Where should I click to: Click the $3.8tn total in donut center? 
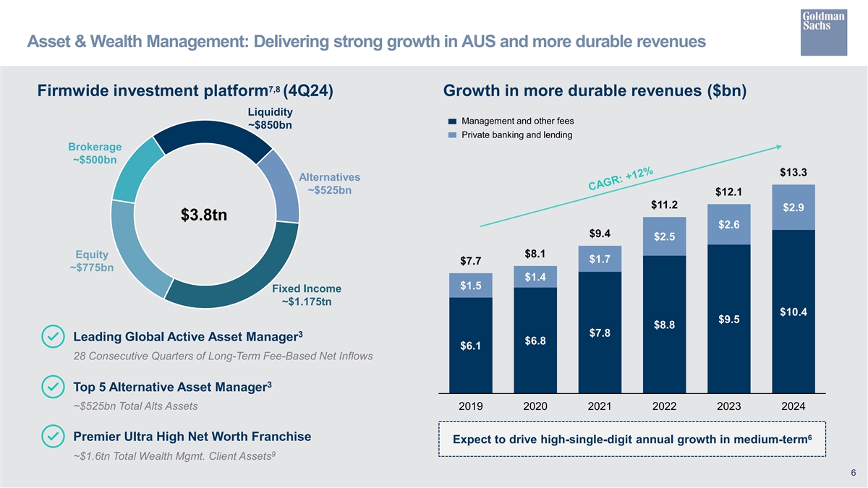pyautogui.click(x=203, y=215)
